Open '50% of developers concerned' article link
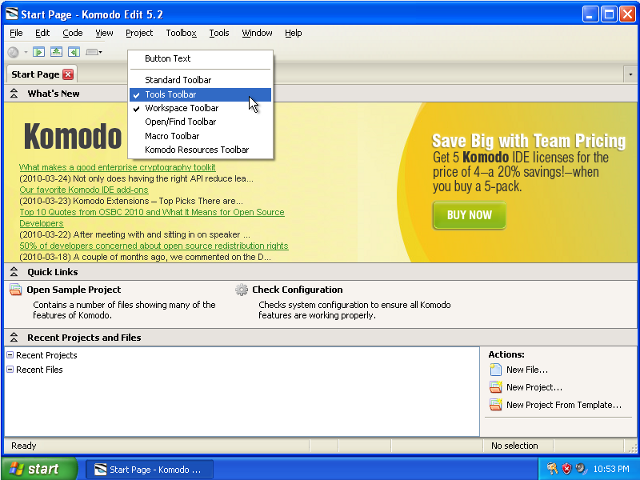 pos(154,246)
